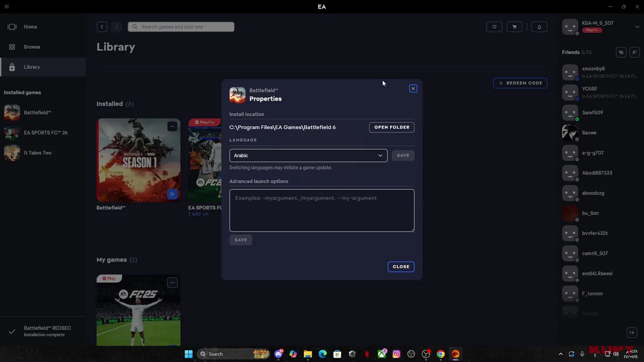Collapse the friends panel arrow icon
This screenshot has width=644, height=362.
pos(632,332)
